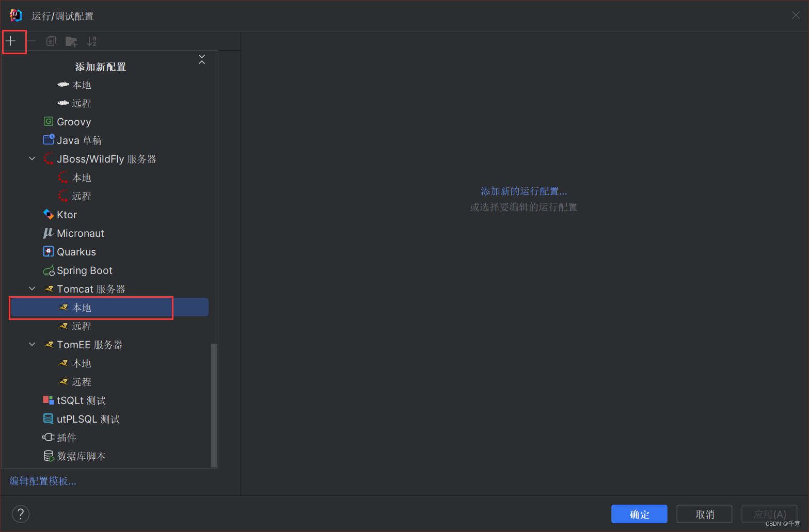Click the database script icon
The height and width of the screenshot is (532, 809).
coord(49,456)
